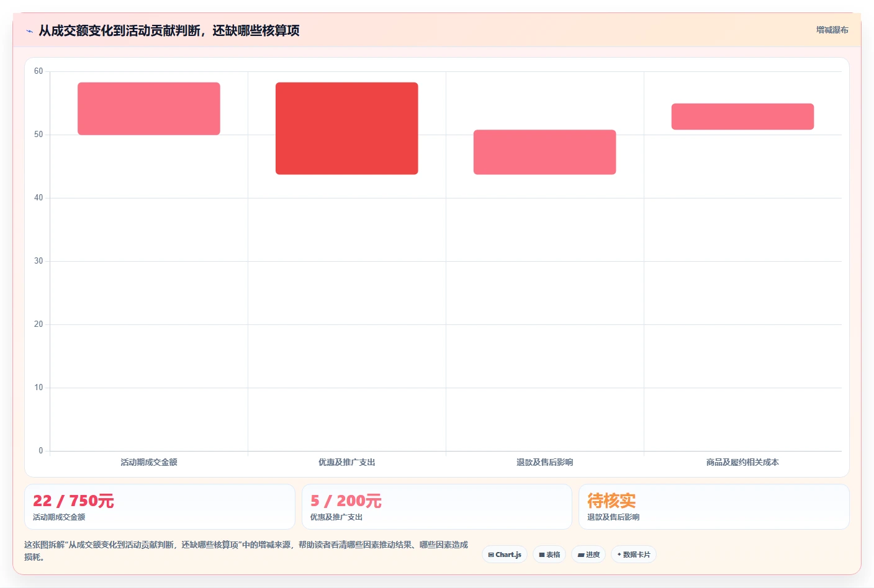874x588 pixels.
Task: Click the 优惠及推广支出 x-axis label
Action: coord(347,462)
